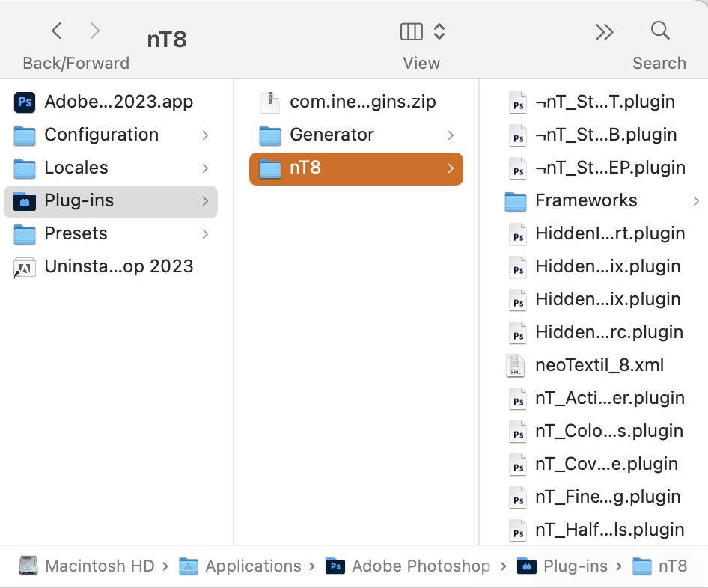Image resolution: width=708 pixels, height=588 pixels.
Task: Click the HiddenI…rt.plugin file icon
Action: tap(517, 233)
